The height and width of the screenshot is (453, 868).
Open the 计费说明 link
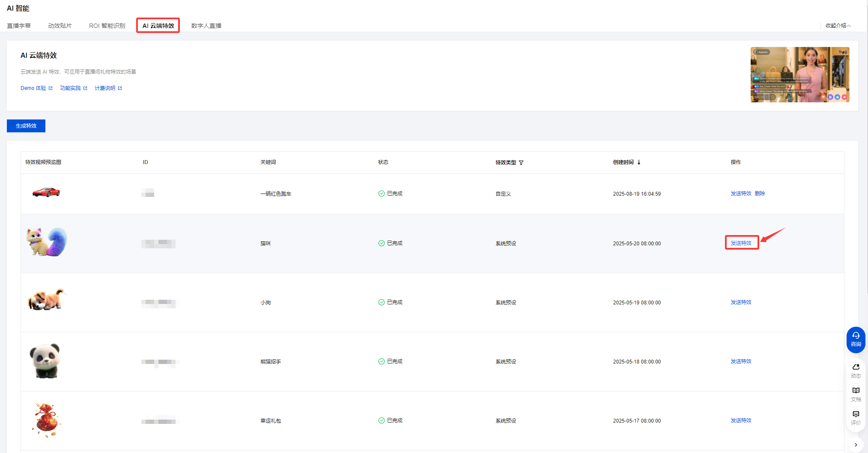(108, 88)
